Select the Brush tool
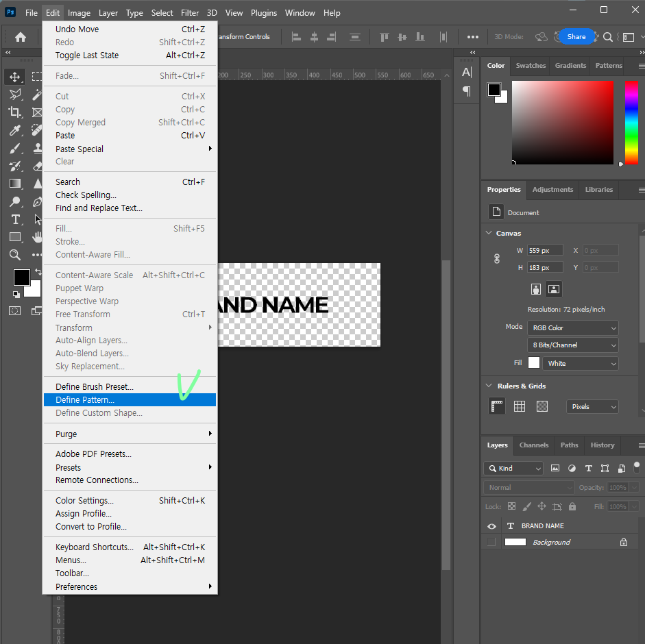The image size is (645, 644). [15, 148]
